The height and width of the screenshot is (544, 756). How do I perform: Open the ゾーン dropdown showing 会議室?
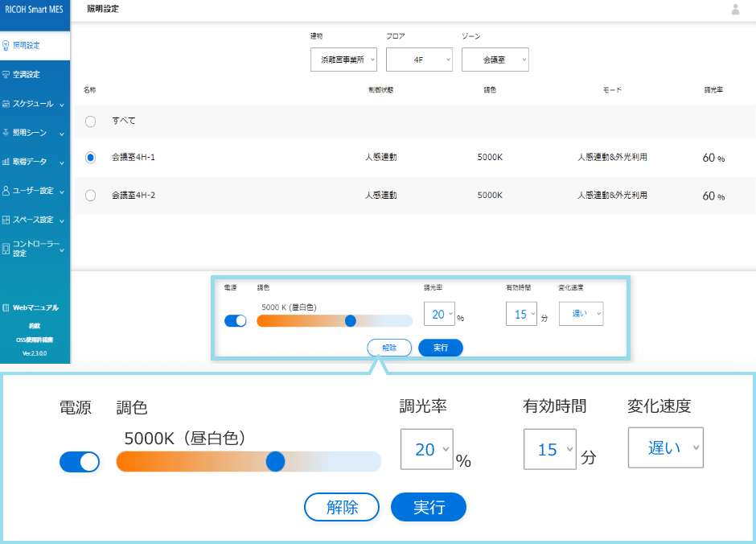click(495, 59)
